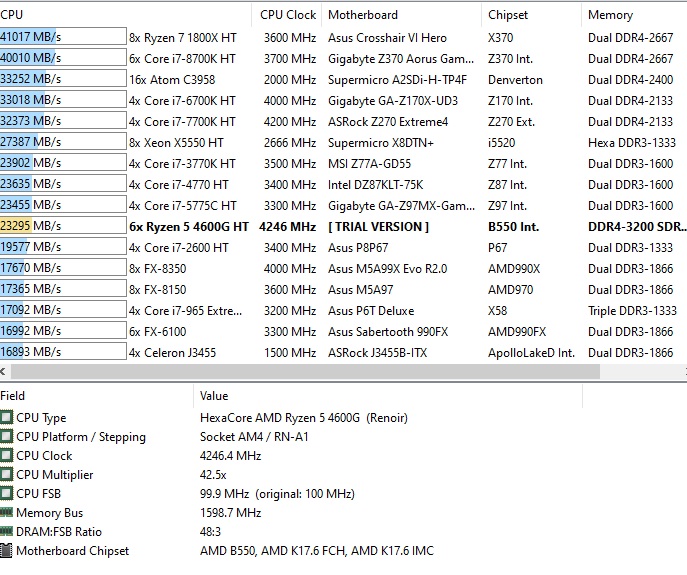This screenshot has height=575, width=687.
Task: Click the Field column header
Action: coord(96,396)
